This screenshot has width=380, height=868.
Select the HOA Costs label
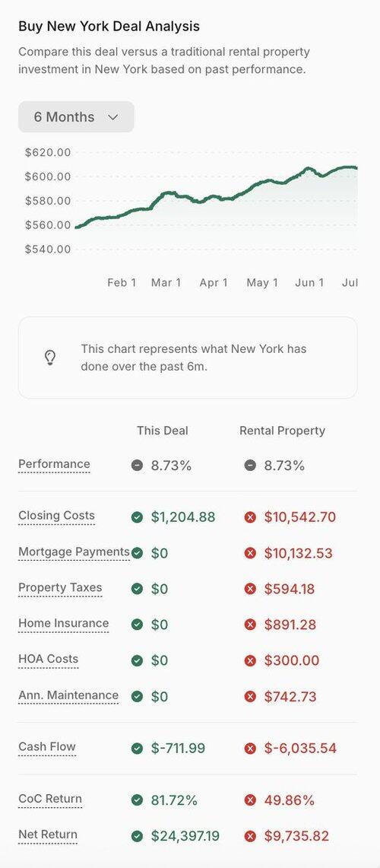[x=49, y=660]
